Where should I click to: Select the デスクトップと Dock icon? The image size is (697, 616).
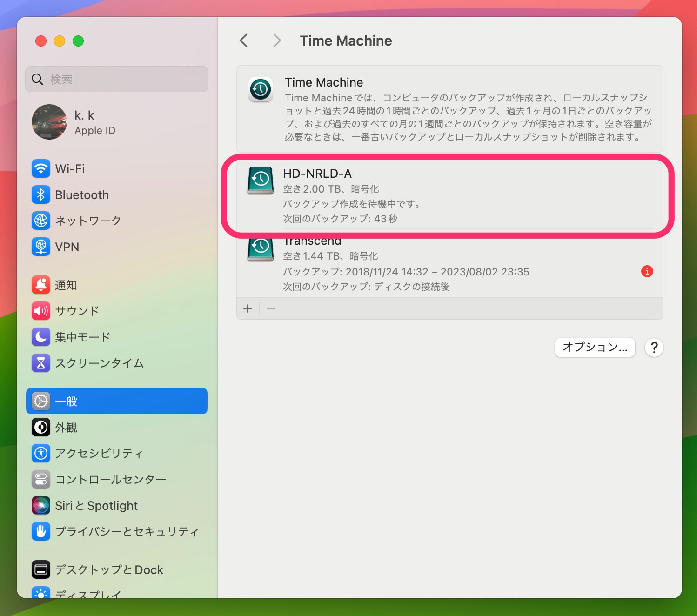tap(41, 569)
